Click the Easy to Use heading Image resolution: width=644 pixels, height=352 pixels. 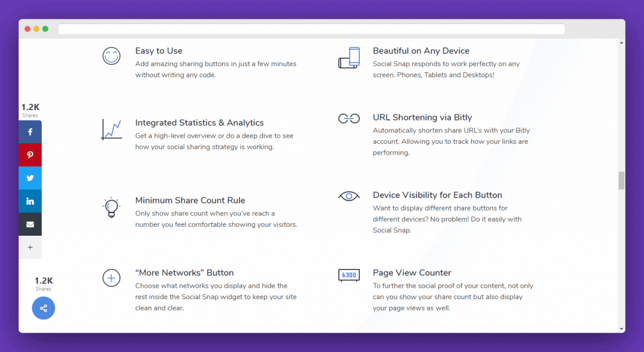pos(158,51)
